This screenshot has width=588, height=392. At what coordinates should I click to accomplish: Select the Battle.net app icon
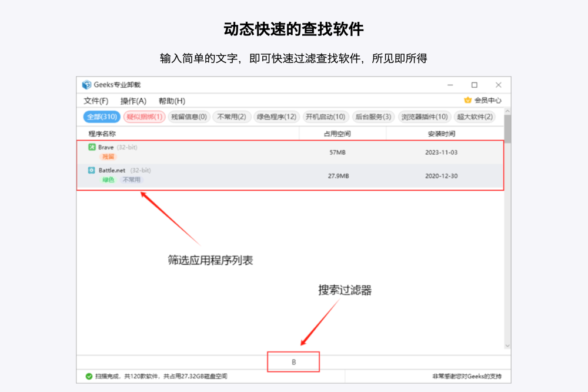(x=91, y=171)
